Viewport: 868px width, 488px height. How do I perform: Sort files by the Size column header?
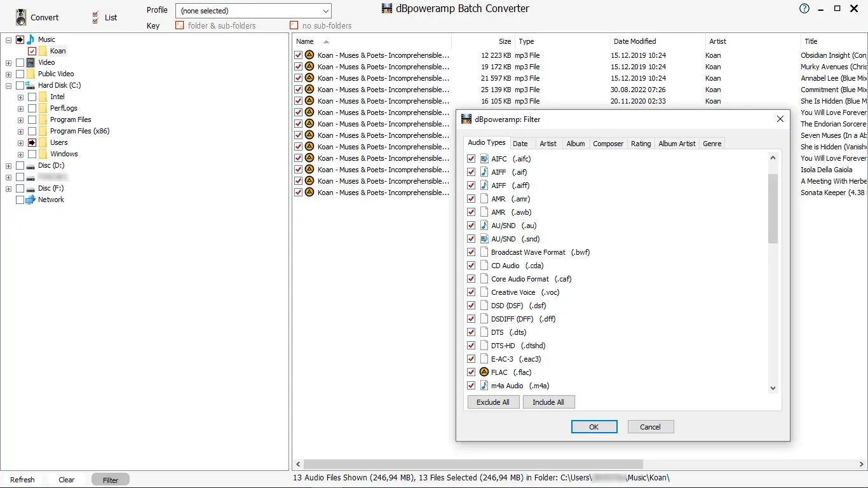(x=483, y=41)
